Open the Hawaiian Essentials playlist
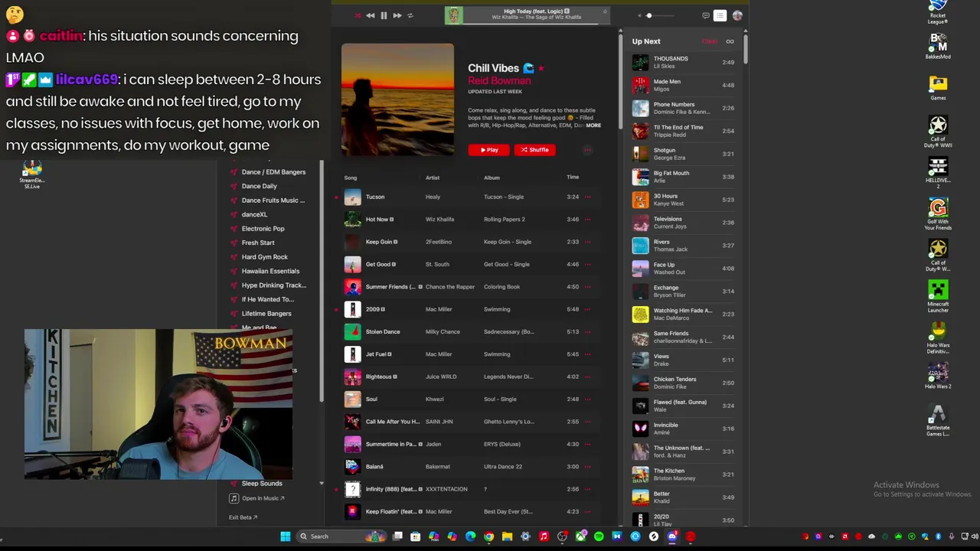 pos(270,271)
